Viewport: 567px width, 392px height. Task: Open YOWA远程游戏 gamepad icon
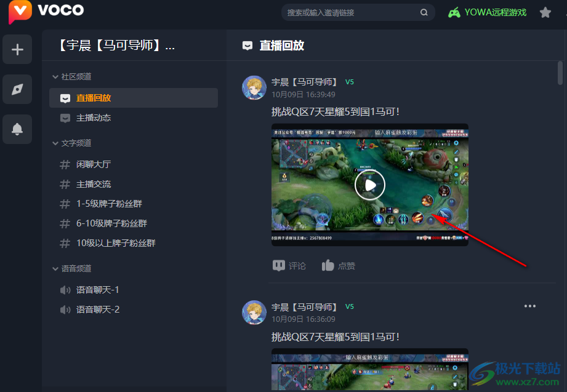[454, 13]
